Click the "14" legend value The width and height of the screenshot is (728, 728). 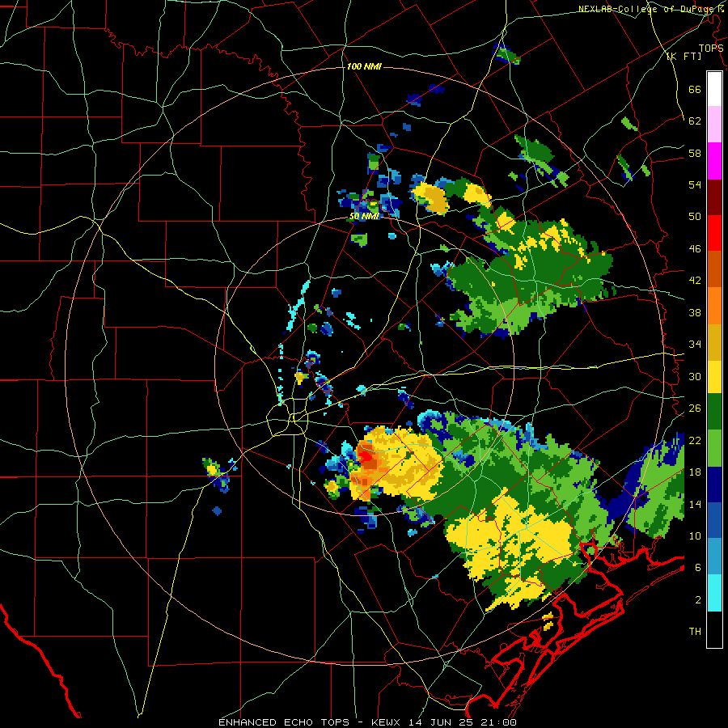(695, 504)
